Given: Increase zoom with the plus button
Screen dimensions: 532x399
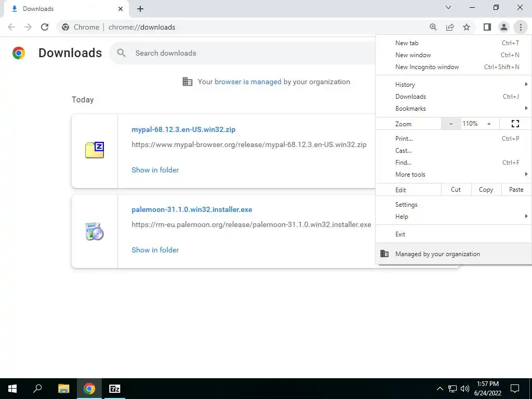Looking at the screenshot, I should (489, 124).
